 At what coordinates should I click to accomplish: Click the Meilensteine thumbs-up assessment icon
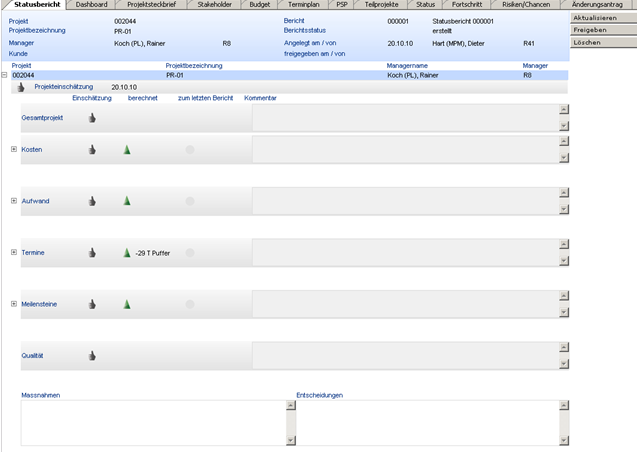(x=92, y=304)
